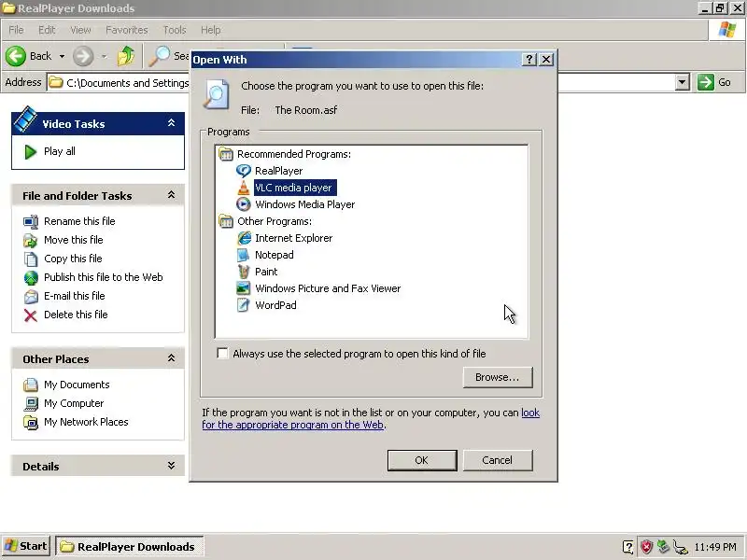Click OK in the Open With dialog

coord(422,460)
